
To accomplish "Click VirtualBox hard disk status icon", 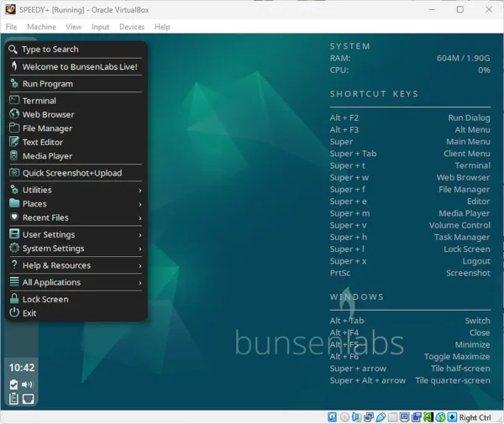I will point(332,417).
